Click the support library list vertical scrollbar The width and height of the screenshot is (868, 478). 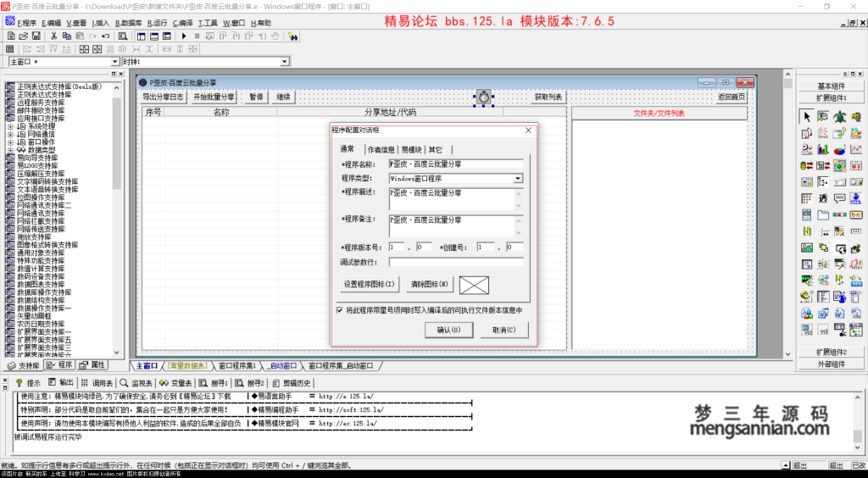[117, 219]
